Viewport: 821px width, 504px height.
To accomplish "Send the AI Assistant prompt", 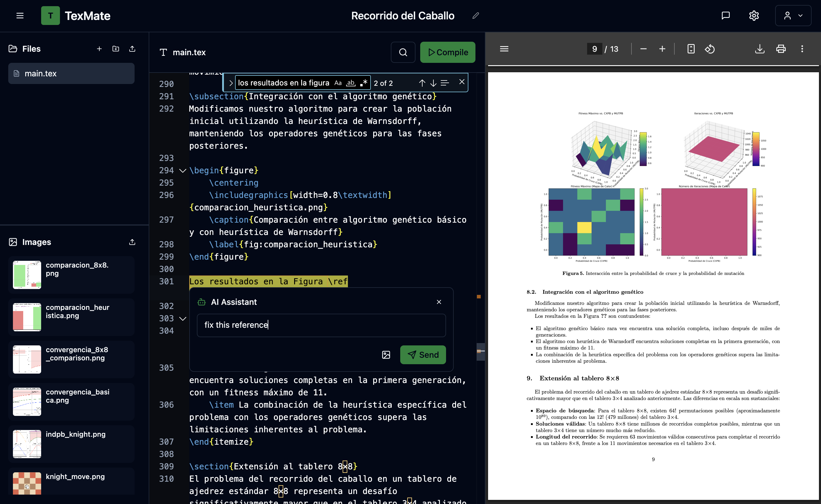I will pyautogui.click(x=423, y=355).
